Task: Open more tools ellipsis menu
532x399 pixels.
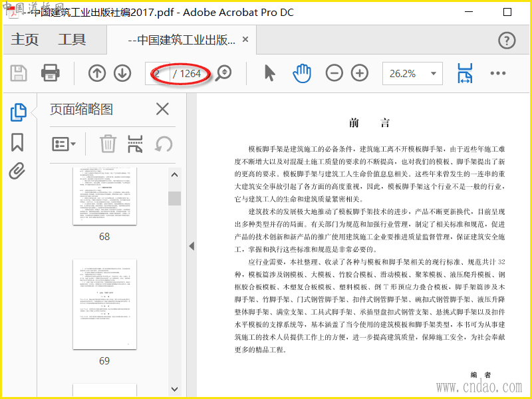Action: click(497, 73)
